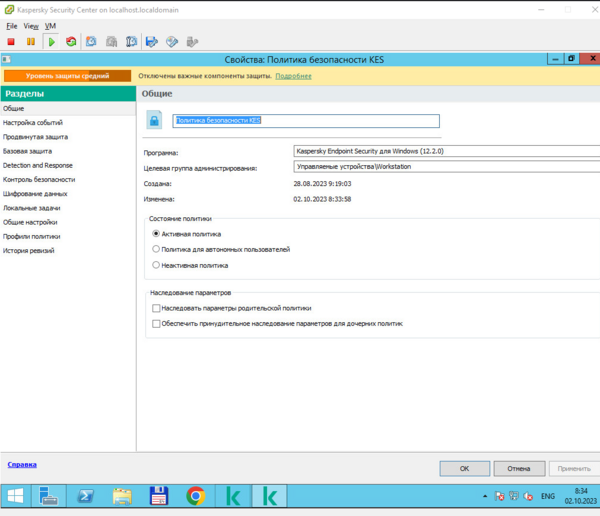Check Наследовать параметры родительской политики
The height and width of the screenshot is (516, 600).
(x=156, y=308)
